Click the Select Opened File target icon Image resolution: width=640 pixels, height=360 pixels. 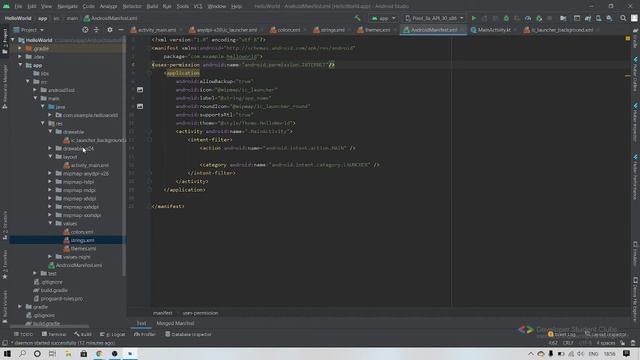point(85,30)
